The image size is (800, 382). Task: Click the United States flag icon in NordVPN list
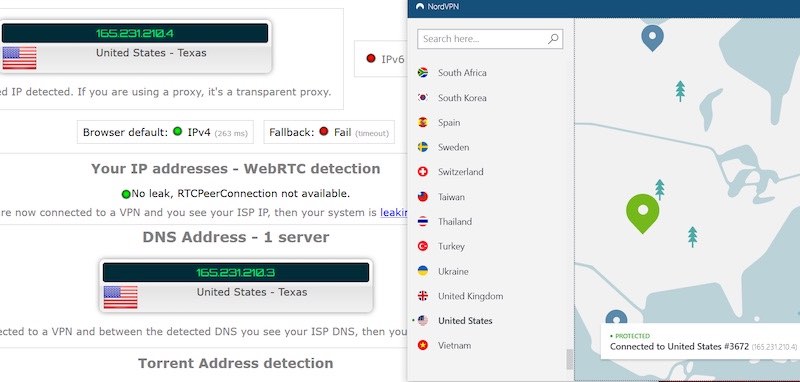tap(422, 321)
